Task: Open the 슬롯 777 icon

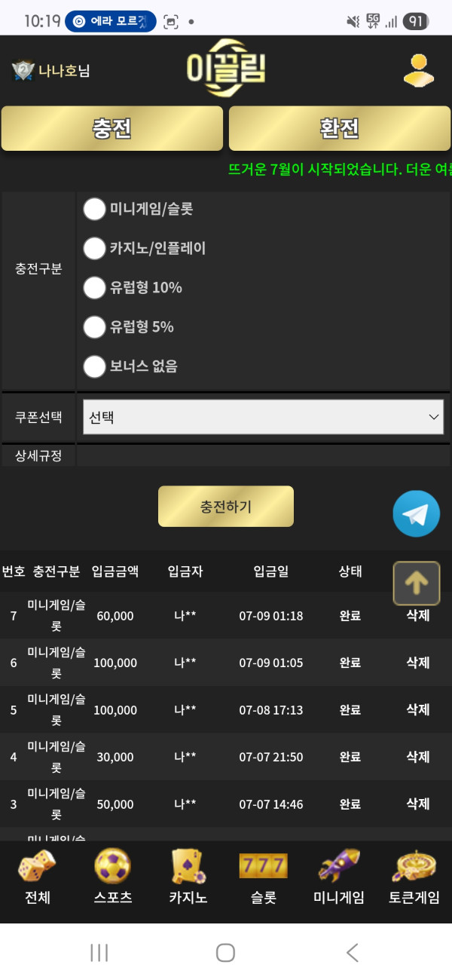Action: click(x=263, y=867)
